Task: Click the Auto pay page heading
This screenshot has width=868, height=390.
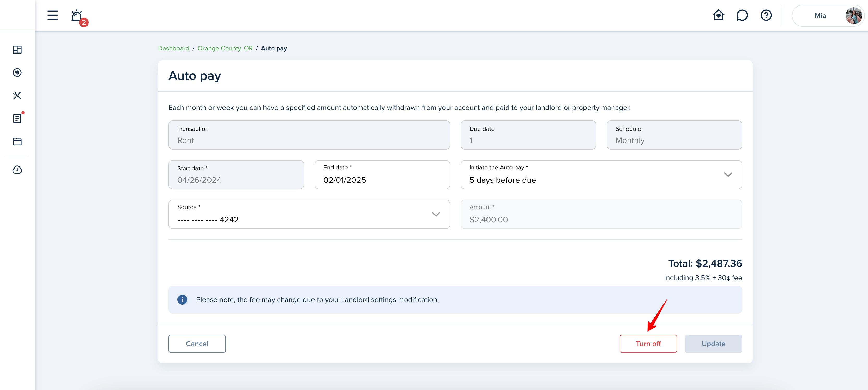Action: 195,76
